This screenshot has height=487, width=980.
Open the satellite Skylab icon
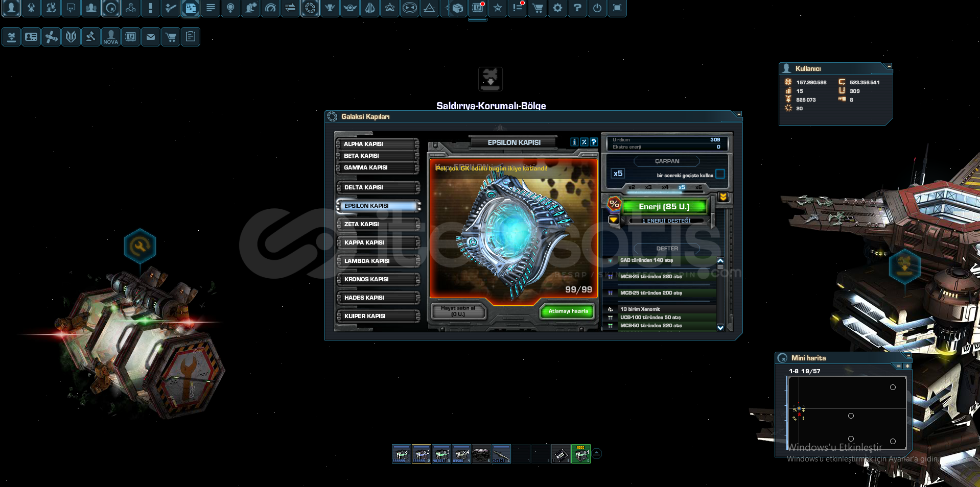(x=51, y=37)
